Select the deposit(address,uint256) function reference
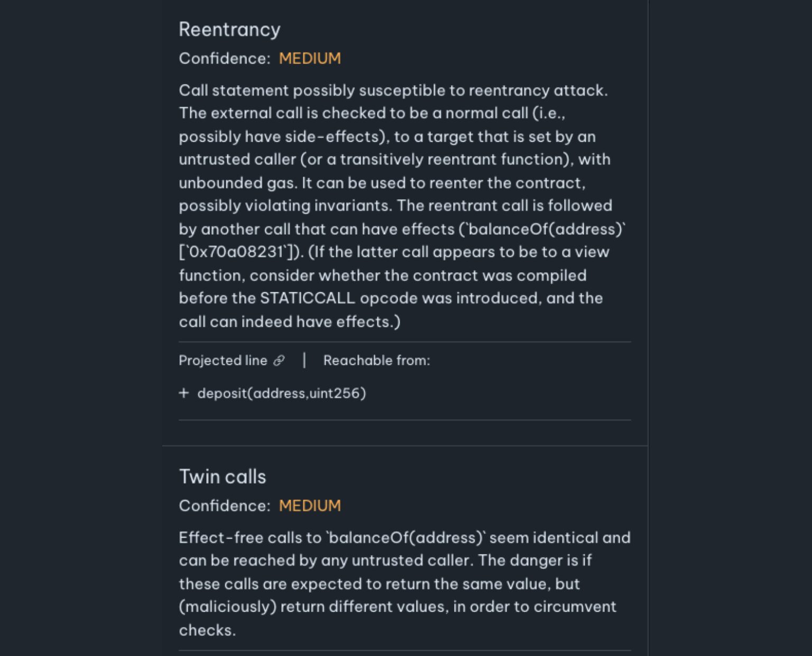 282,393
